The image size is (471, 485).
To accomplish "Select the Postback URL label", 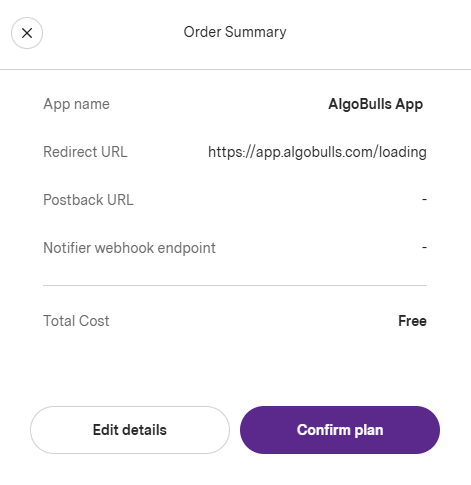I will [88, 200].
